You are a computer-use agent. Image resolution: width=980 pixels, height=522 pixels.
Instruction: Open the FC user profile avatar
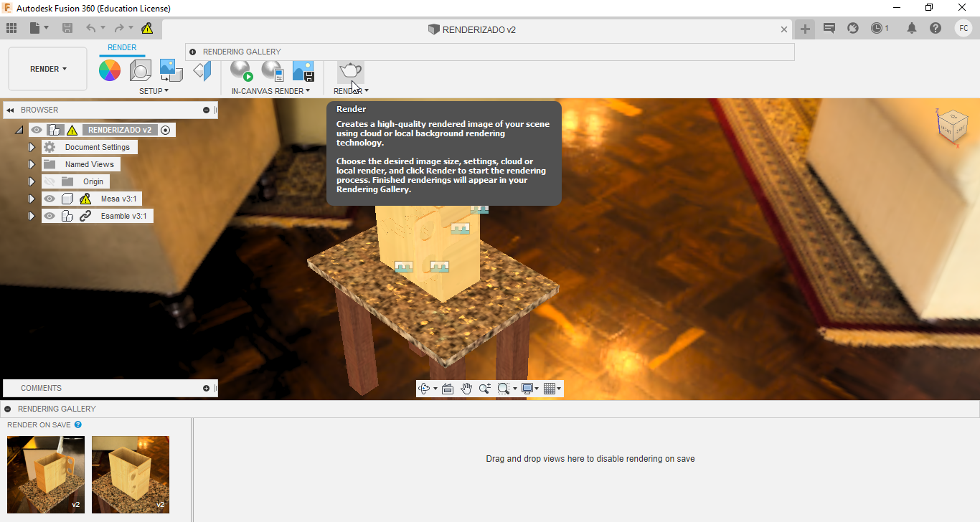point(963,28)
